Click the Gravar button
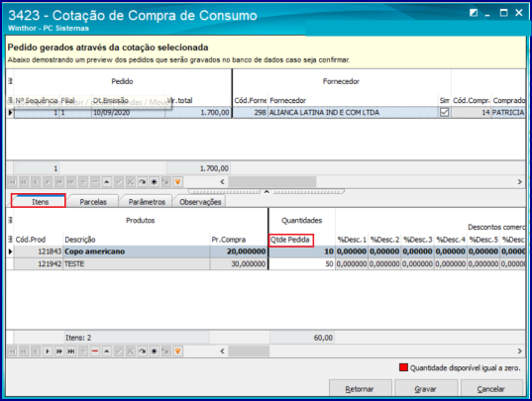This screenshot has width=532, height=401. 425,388
